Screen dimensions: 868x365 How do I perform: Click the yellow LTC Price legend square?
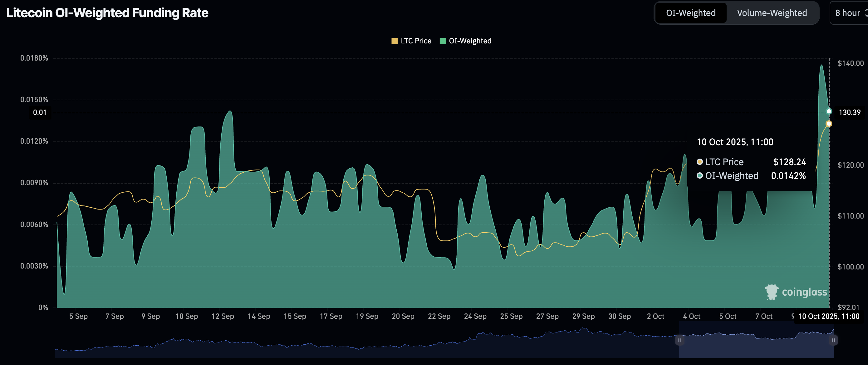394,41
